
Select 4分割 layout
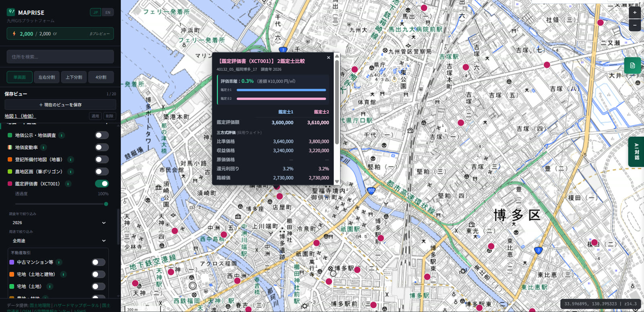(x=101, y=77)
